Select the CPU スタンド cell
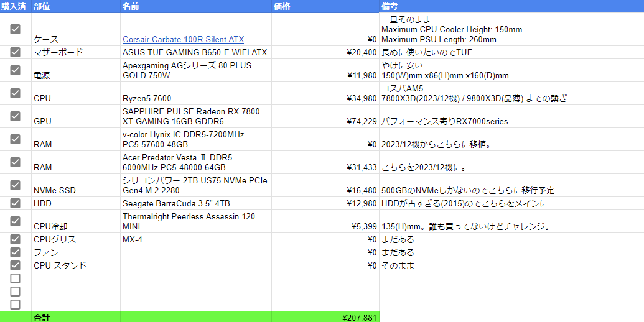 76,265
